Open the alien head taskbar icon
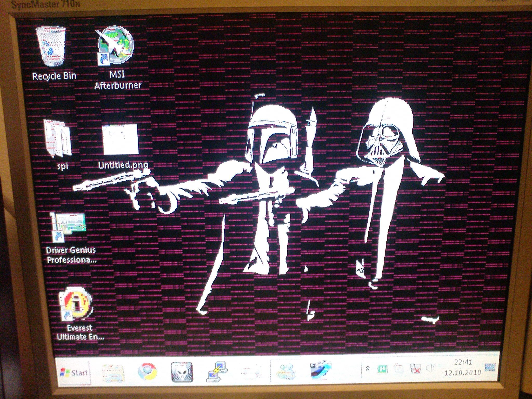The image size is (532, 399). (x=182, y=373)
